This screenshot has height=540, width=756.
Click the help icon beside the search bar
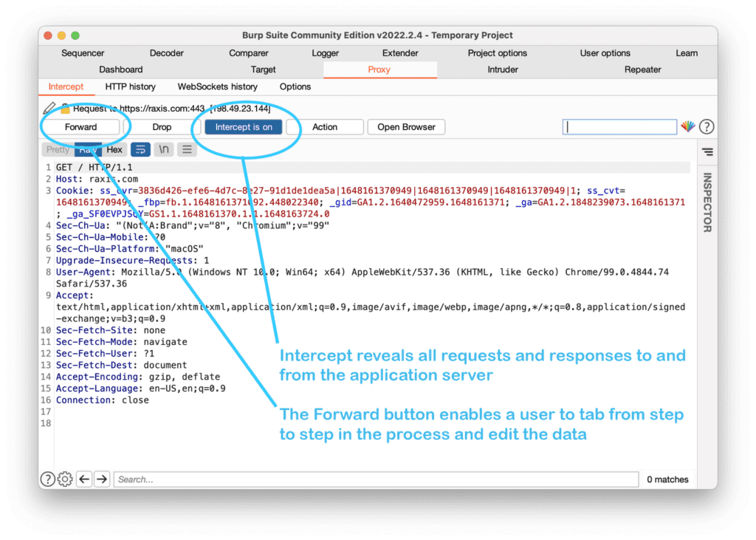pos(707,126)
